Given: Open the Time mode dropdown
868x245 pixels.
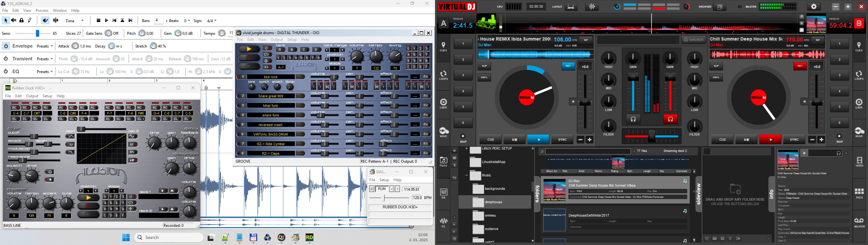Looking at the screenshot, I should point(75,21).
